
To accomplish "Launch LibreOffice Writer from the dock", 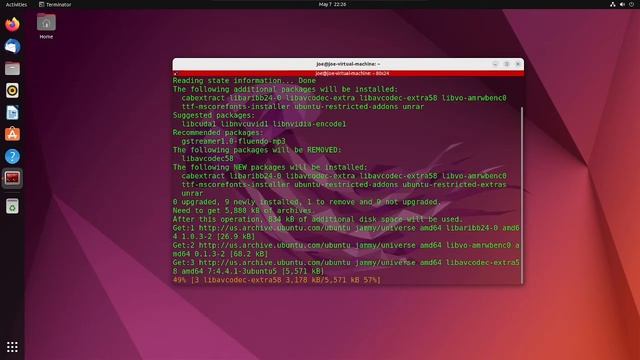I will coord(12,113).
